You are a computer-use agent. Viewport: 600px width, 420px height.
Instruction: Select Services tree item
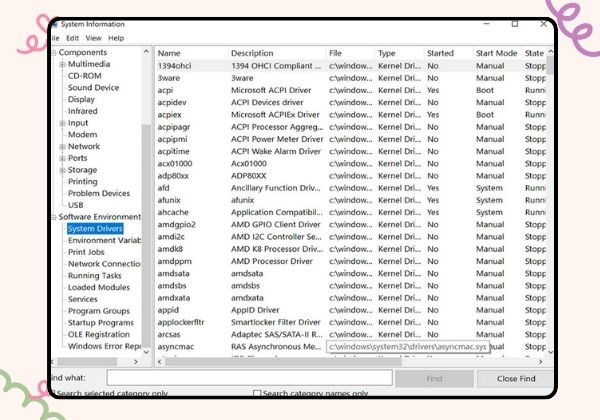[83, 299]
